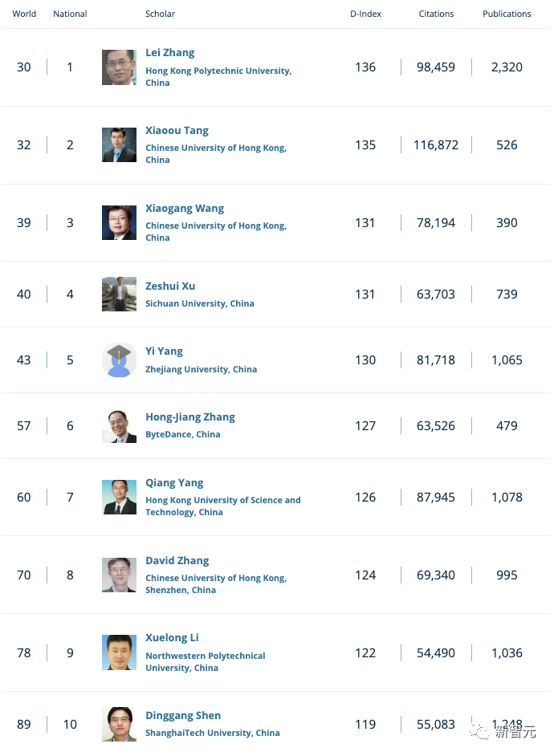The image size is (554, 756).
Task: Open Xuelong Li's photo thumbnail
Action: 119,653
